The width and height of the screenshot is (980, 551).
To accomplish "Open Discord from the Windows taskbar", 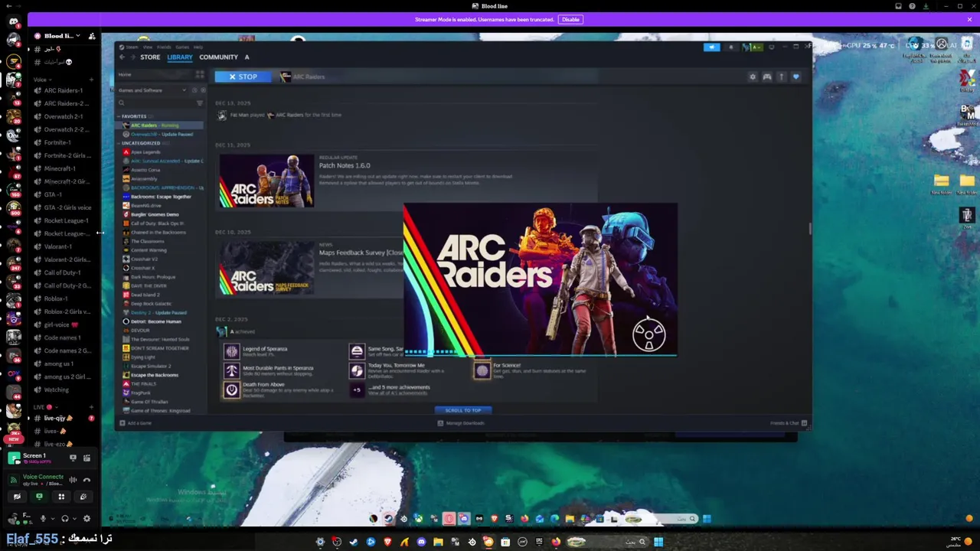I will 421,542.
